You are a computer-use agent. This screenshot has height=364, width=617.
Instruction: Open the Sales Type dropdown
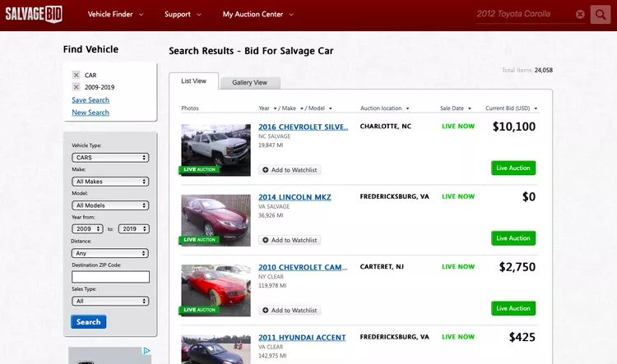110,302
